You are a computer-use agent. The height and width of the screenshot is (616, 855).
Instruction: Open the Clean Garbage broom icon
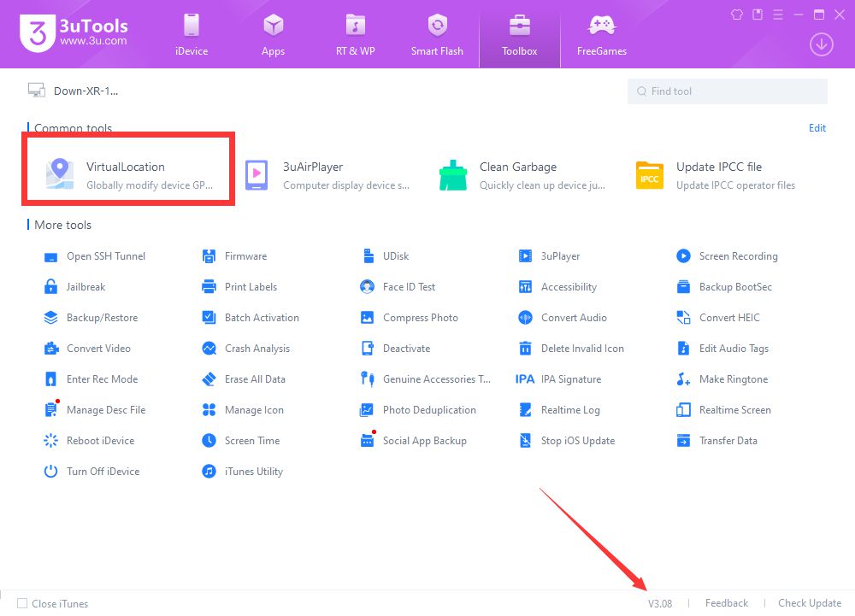pyautogui.click(x=452, y=175)
